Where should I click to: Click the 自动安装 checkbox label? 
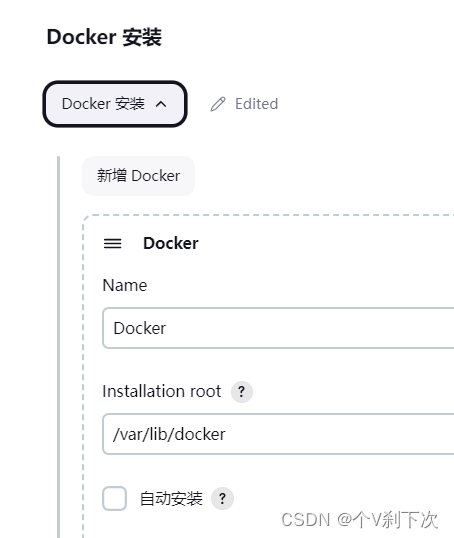[171, 499]
